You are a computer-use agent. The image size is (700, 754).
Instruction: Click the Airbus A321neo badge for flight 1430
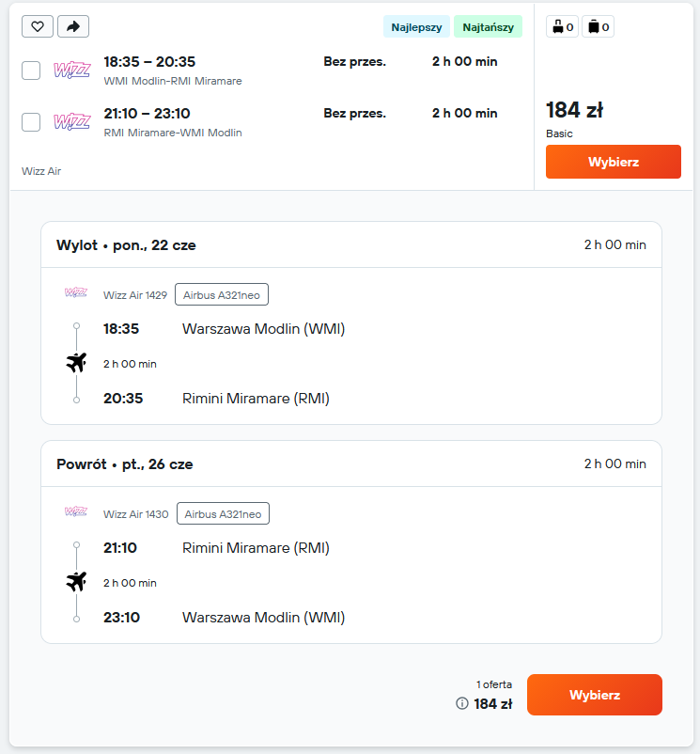223,513
